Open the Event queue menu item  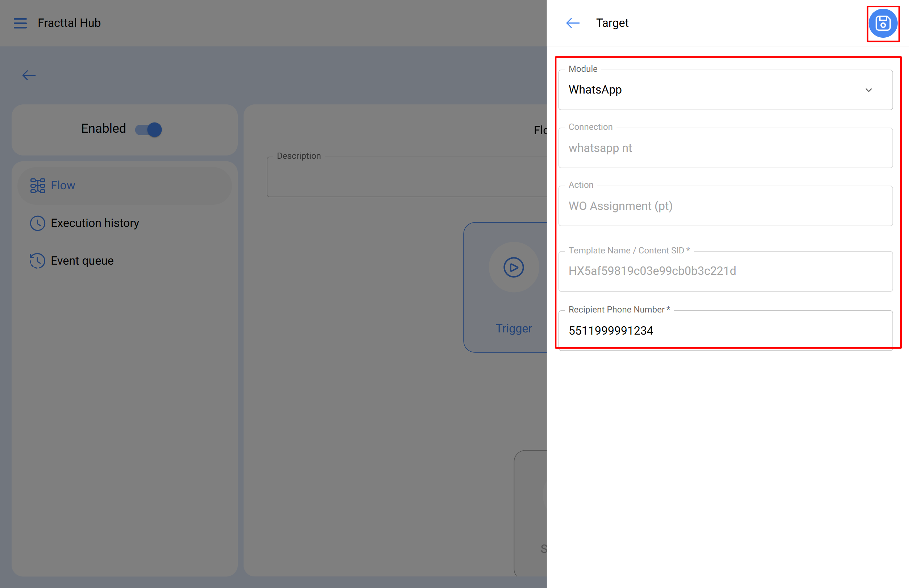82,261
